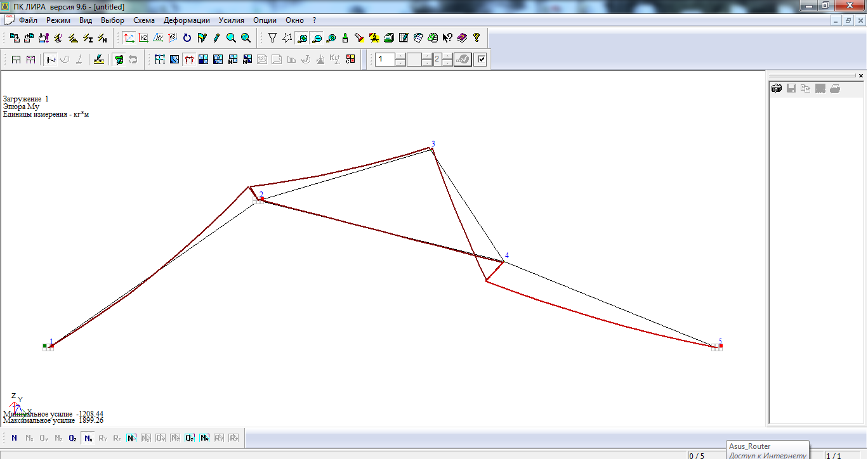Click the hand with exclamation icon

(x=44, y=38)
